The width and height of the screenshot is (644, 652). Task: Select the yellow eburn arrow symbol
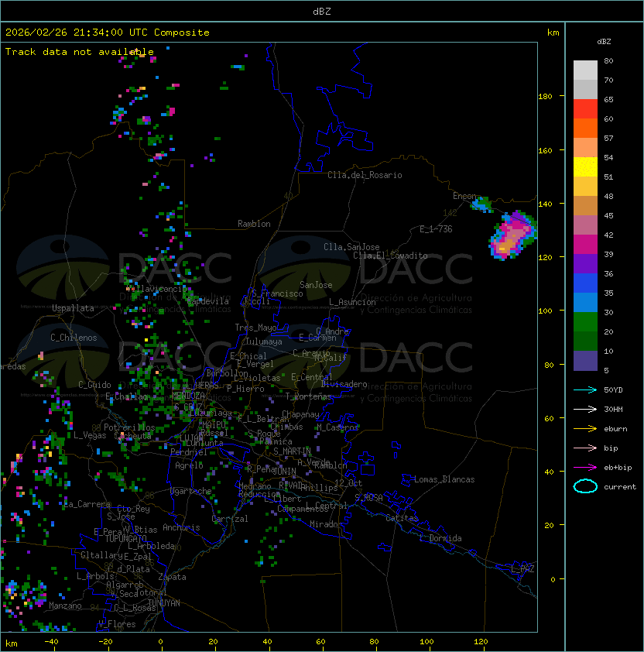585,428
